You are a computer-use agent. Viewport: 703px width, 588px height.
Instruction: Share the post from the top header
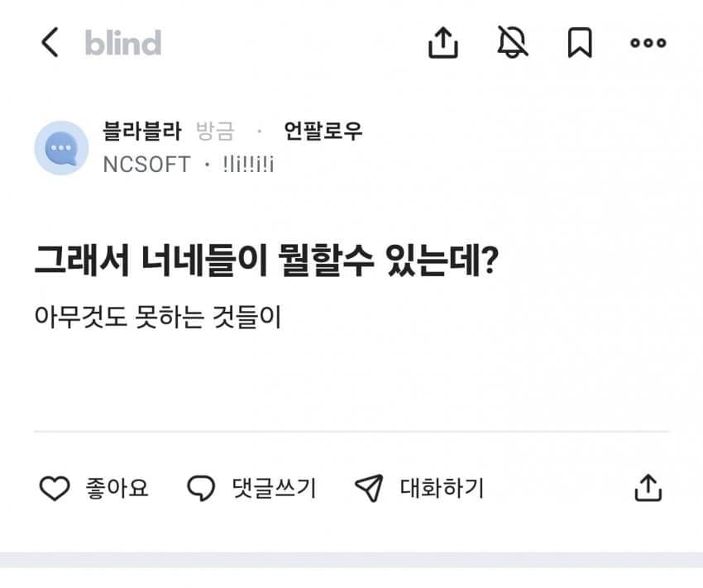[443, 42]
